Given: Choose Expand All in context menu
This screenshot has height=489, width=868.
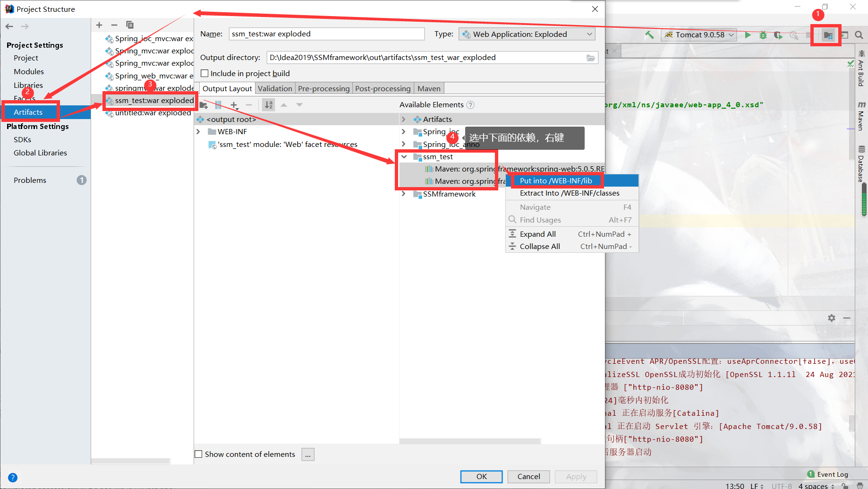Looking at the screenshot, I should 572,234.
